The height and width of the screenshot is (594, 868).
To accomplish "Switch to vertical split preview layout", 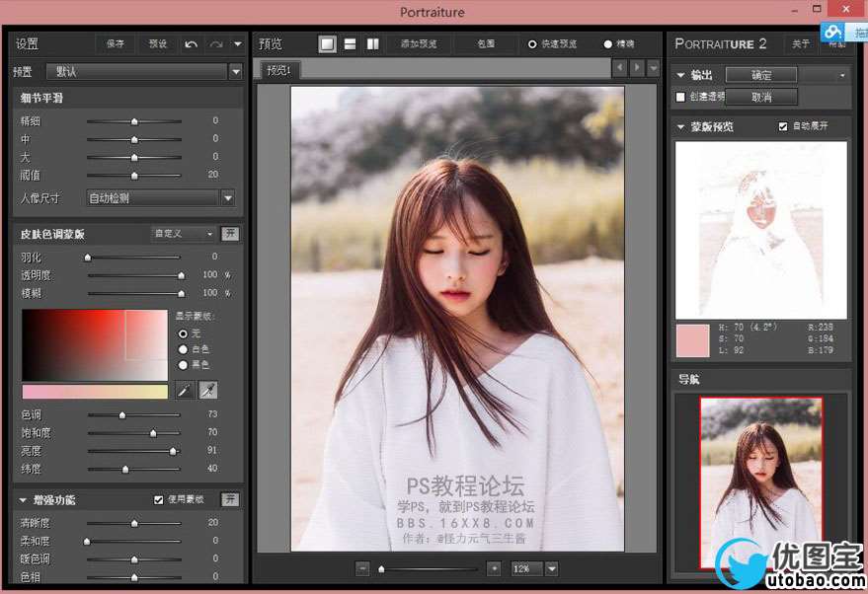I will (372, 44).
